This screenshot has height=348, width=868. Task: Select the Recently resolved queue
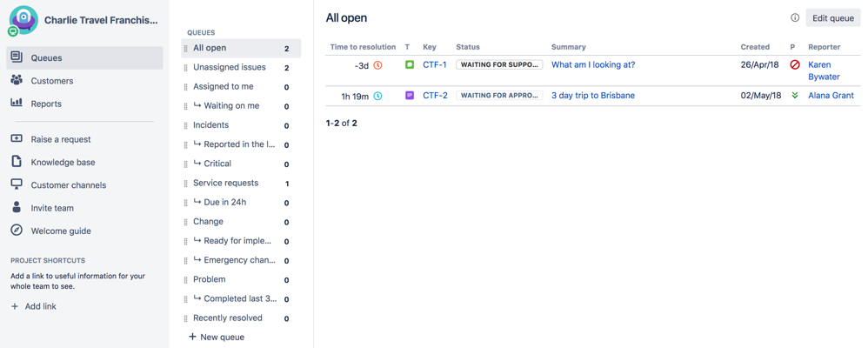click(228, 318)
